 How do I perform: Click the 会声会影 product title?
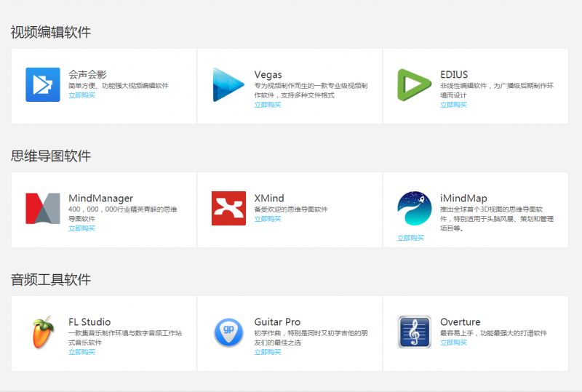click(87, 75)
